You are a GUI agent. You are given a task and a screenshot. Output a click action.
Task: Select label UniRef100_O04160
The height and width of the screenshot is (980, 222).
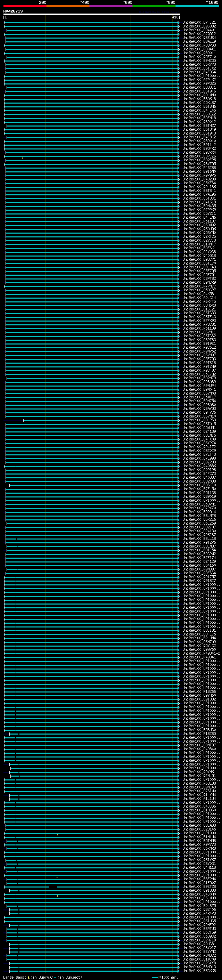(x=199, y=565)
